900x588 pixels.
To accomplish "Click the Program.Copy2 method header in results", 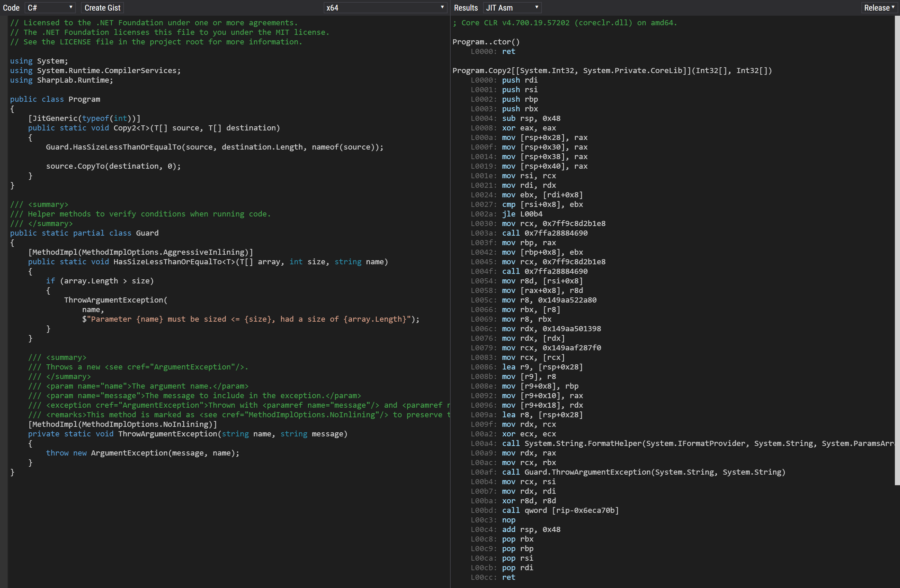I will [x=612, y=71].
